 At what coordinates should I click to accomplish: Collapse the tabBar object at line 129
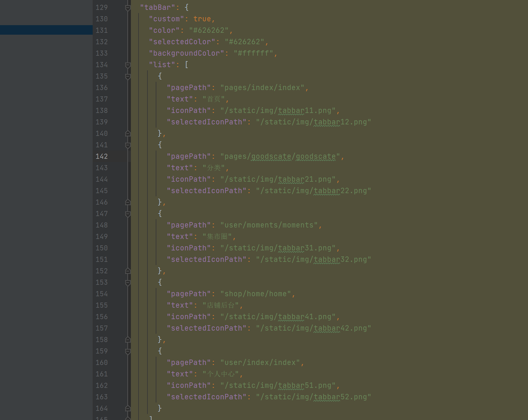[128, 7]
